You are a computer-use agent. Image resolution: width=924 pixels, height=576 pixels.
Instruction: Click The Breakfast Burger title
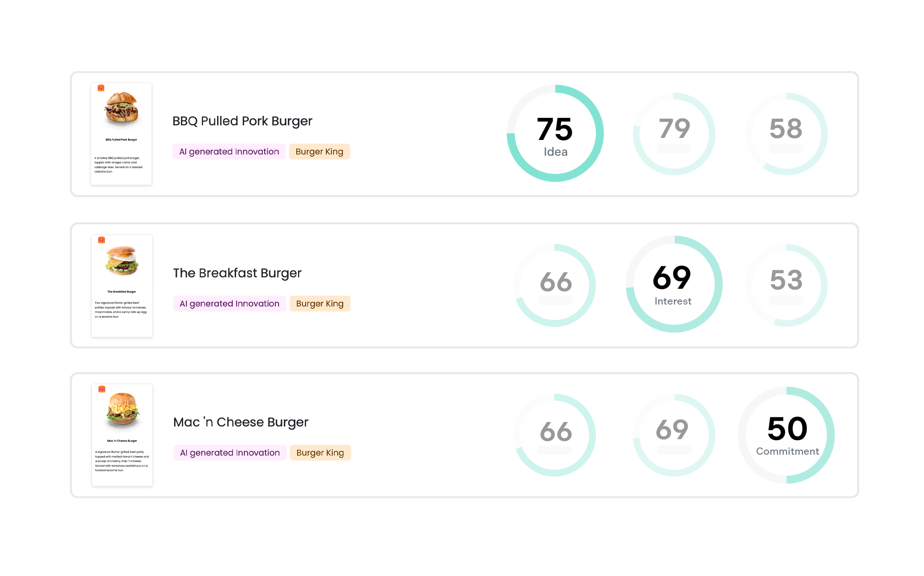[237, 273]
